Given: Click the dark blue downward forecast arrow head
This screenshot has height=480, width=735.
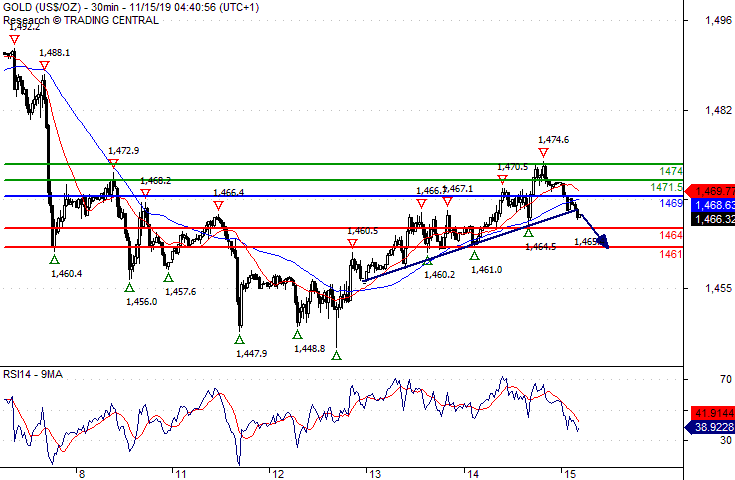Looking at the screenshot, I should pos(603,242).
